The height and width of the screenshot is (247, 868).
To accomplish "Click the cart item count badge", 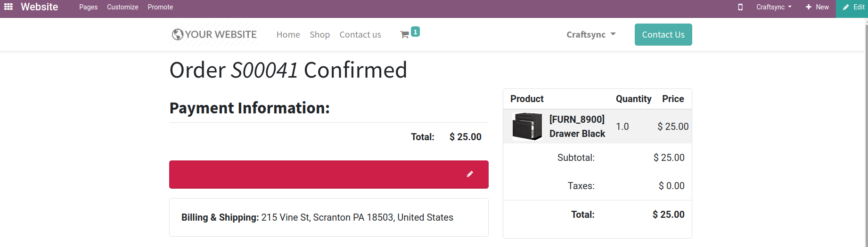I will (x=415, y=32).
